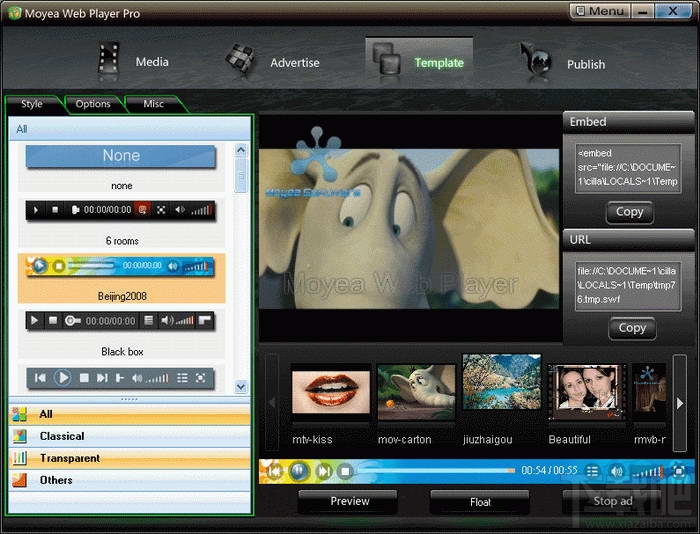The width and height of the screenshot is (700, 534).
Task: Click previous track in player bar
Action: (x=274, y=471)
